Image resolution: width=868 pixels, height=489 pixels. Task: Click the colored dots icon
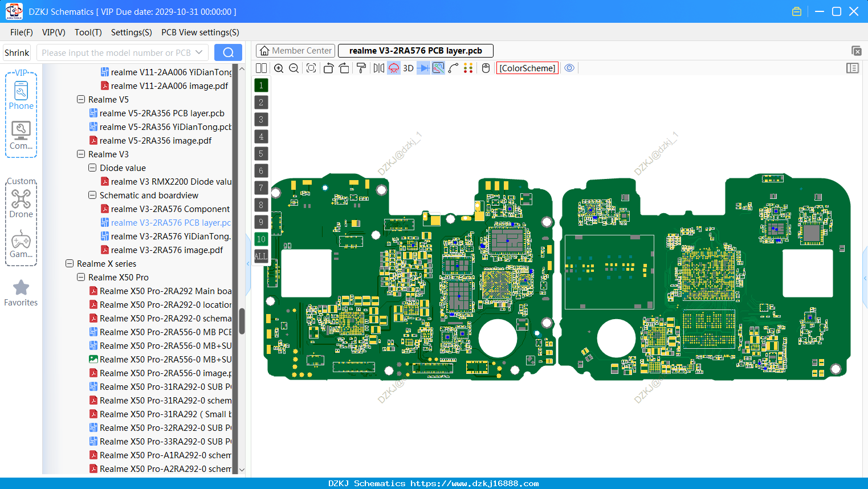(468, 68)
